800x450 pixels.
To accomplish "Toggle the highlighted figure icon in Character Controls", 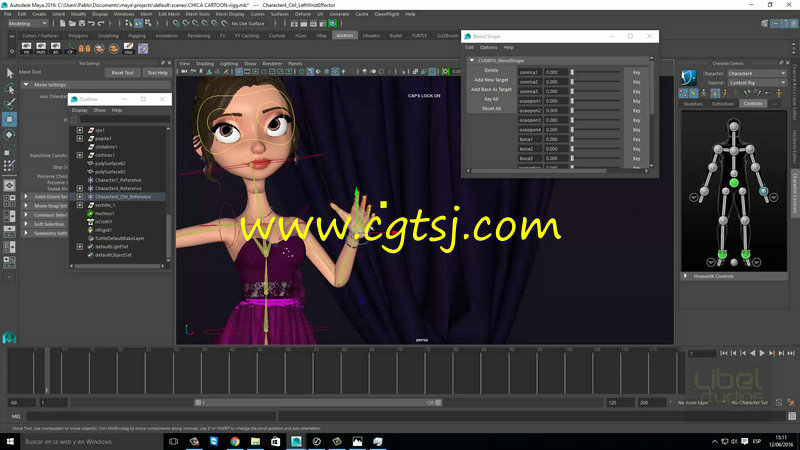I will (715, 93).
